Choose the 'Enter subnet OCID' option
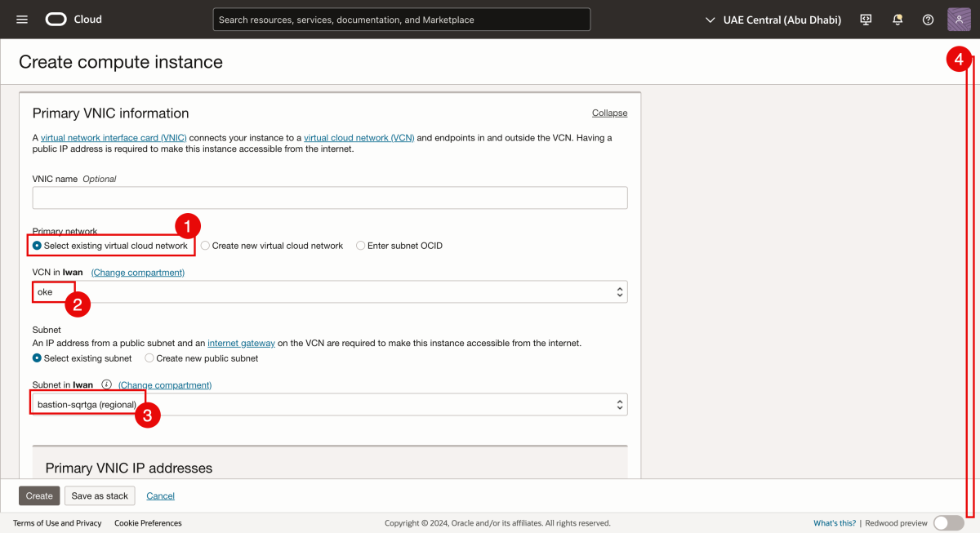Screen dimensions: 980x533 pos(360,245)
